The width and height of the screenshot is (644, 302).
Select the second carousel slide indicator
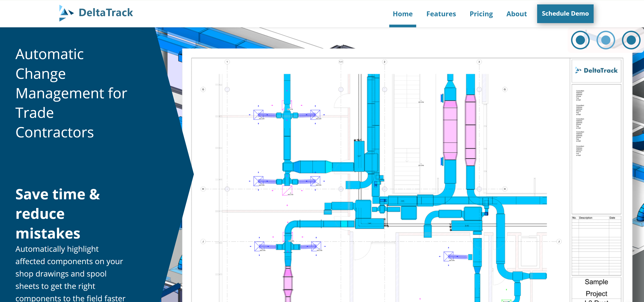(x=605, y=40)
